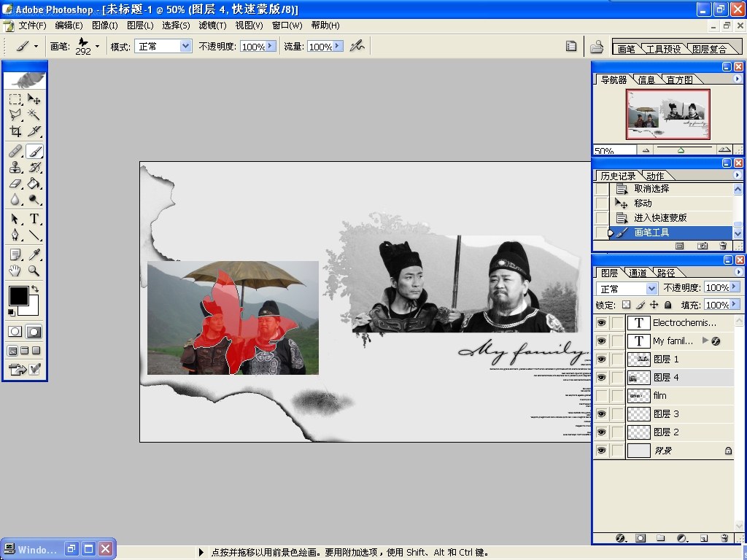Image resolution: width=747 pixels, height=560 pixels.
Task: Switch to the 动作 actions tab
Action: [x=655, y=176]
